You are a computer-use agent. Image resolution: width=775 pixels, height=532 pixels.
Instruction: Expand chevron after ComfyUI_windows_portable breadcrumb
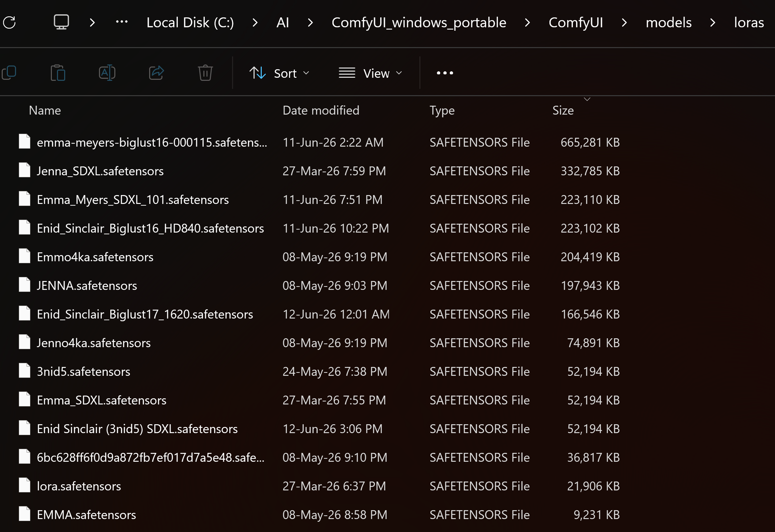click(527, 23)
